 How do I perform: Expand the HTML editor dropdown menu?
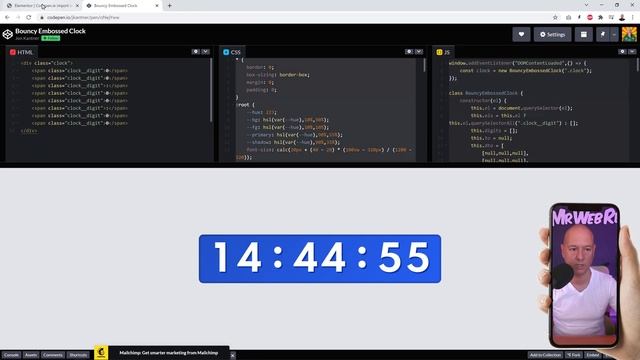tap(205, 52)
